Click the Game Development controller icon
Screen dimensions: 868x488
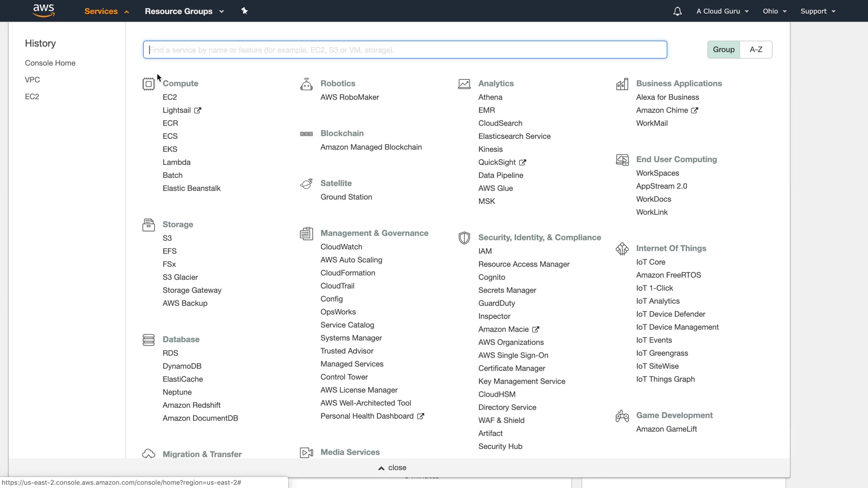click(x=622, y=416)
